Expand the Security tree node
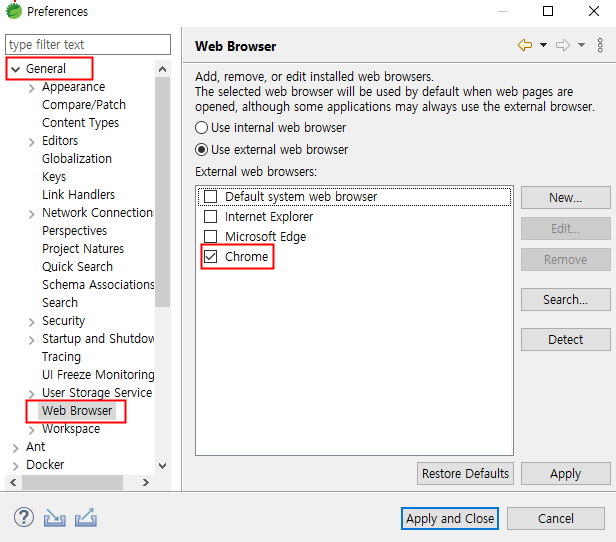 32,322
